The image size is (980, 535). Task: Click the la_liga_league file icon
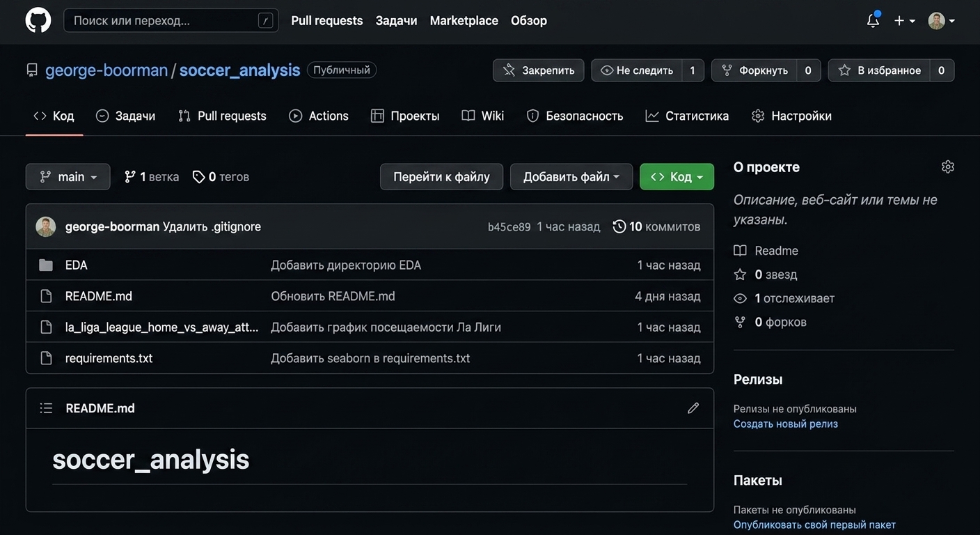tap(46, 327)
